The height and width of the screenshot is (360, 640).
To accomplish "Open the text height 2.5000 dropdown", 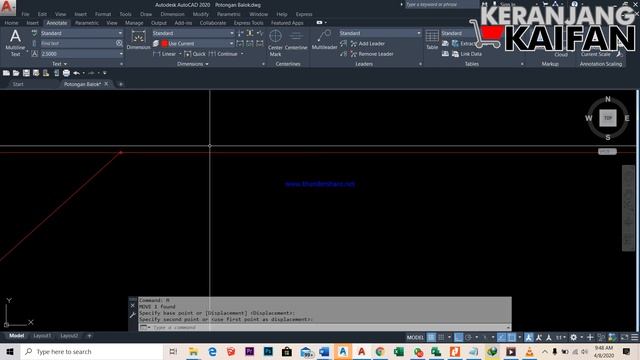I will click(121, 54).
